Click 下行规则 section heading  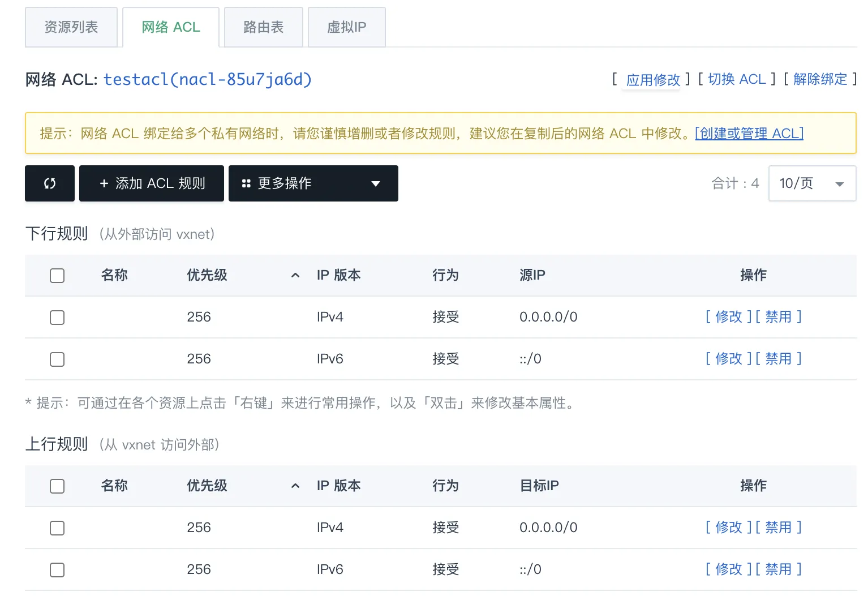tap(57, 234)
